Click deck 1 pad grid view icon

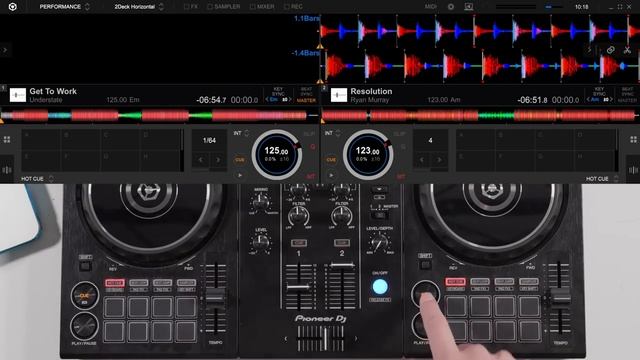(x=7, y=140)
